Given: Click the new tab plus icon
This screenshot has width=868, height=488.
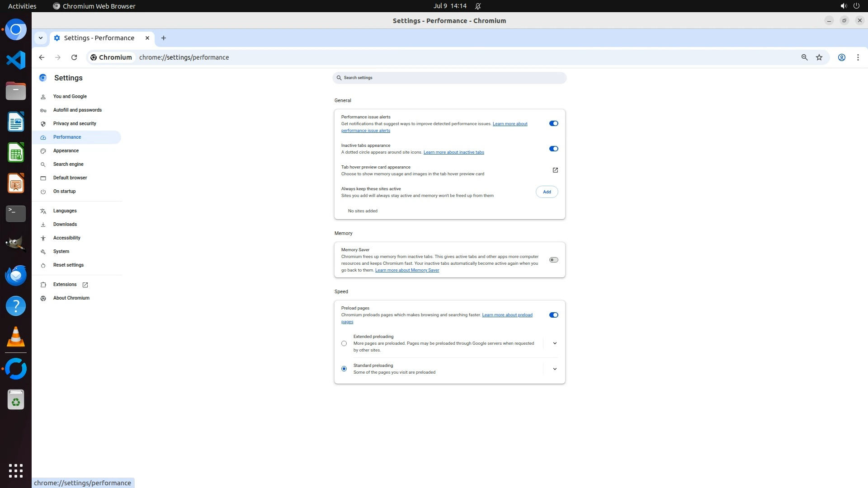Looking at the screenshot, I should 164,38.
